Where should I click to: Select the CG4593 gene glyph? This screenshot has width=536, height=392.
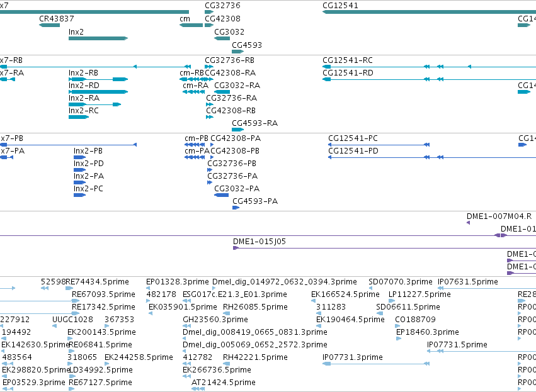[237, 52]
